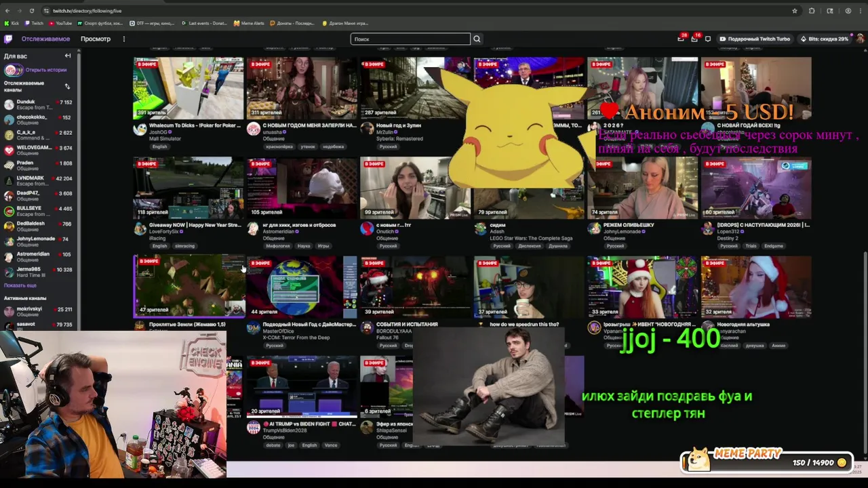Collapse the Для вас sidebar
The image size is (868, 488).
click(68, 56)
